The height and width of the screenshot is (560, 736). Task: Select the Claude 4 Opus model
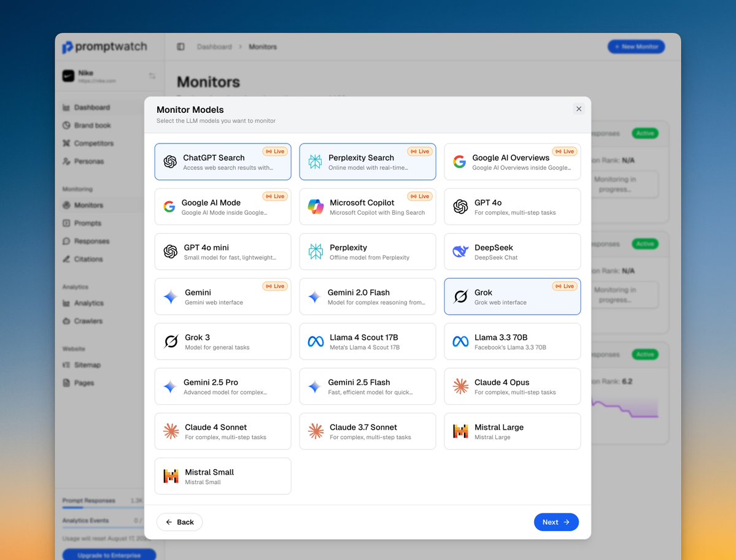tap(512, 386)
